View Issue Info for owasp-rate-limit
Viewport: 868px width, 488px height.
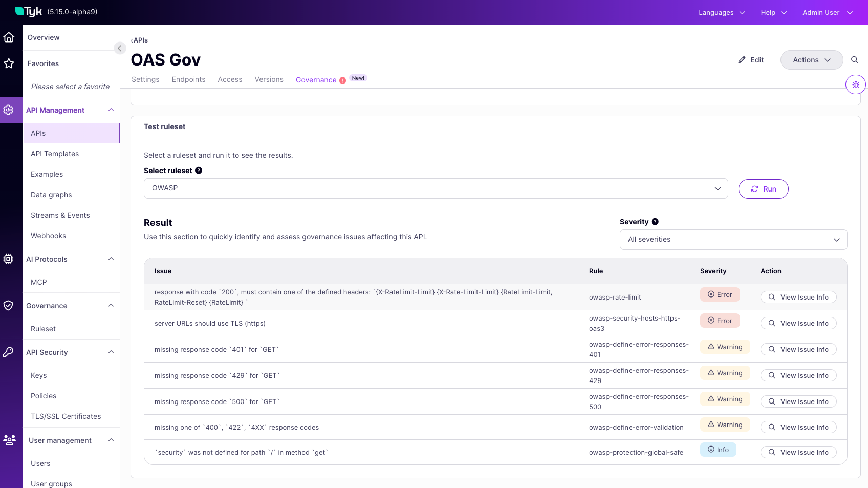pyautogui.click(x=798, y=297)
